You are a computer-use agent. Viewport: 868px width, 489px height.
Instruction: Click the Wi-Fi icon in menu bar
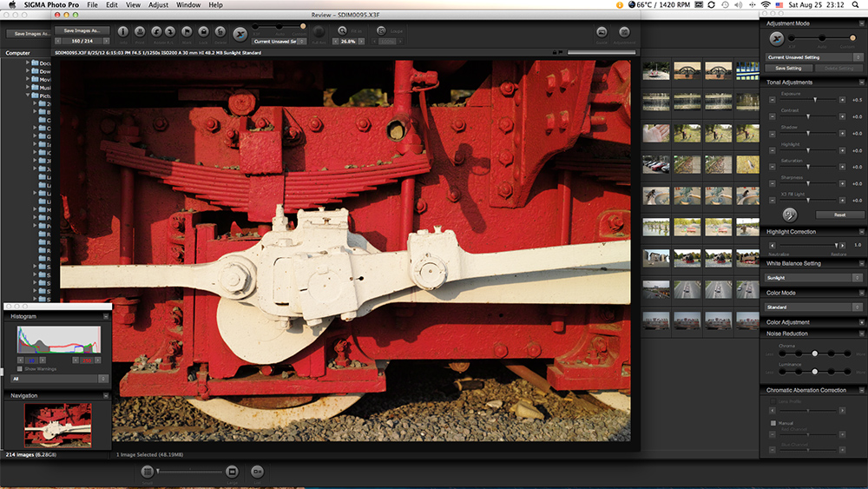click(766, 4)
